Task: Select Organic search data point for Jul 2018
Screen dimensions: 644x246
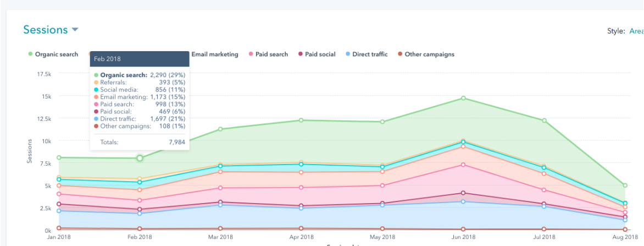Action: 544,121
